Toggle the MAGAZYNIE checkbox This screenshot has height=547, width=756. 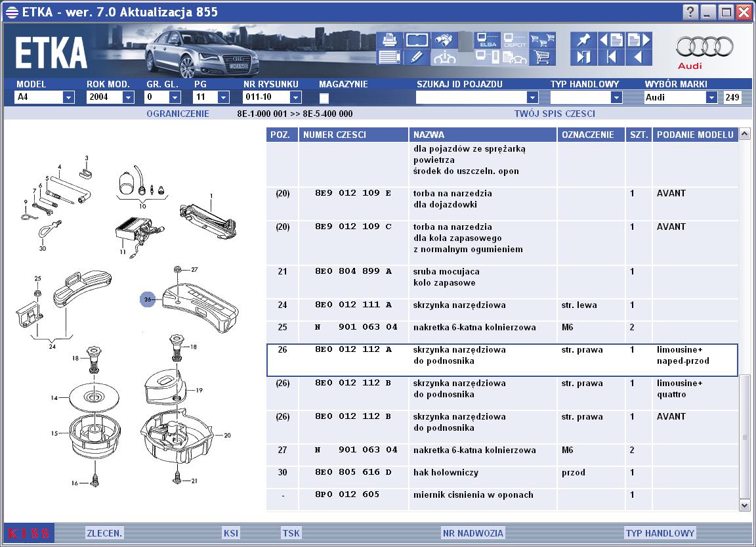tap(324, 98)
